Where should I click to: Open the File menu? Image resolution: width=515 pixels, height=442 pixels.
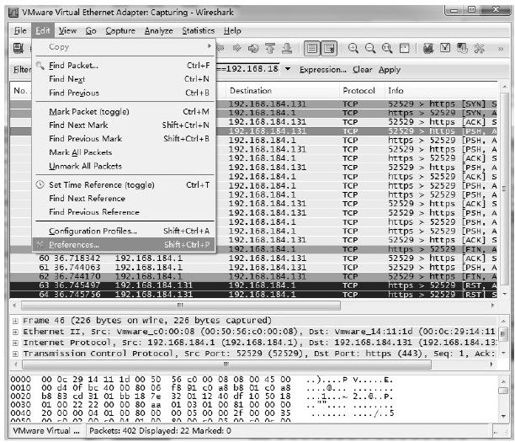pyautogui.click(x=20, y=31)
